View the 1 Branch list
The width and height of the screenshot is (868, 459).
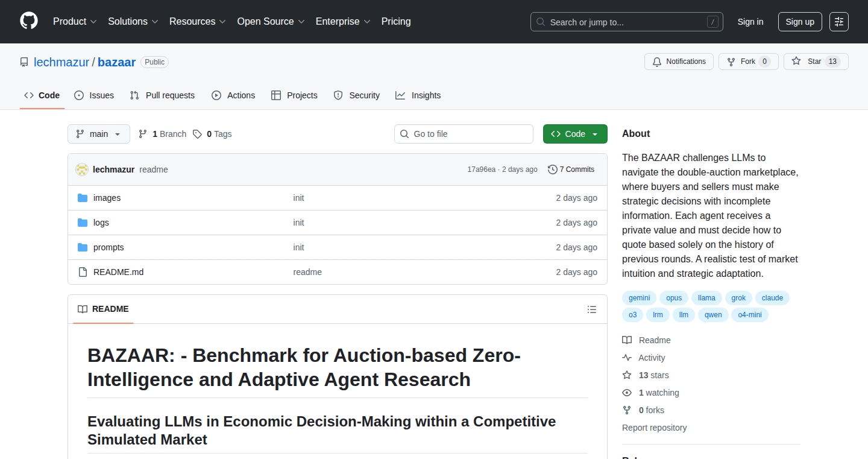[x=162, y=134]
